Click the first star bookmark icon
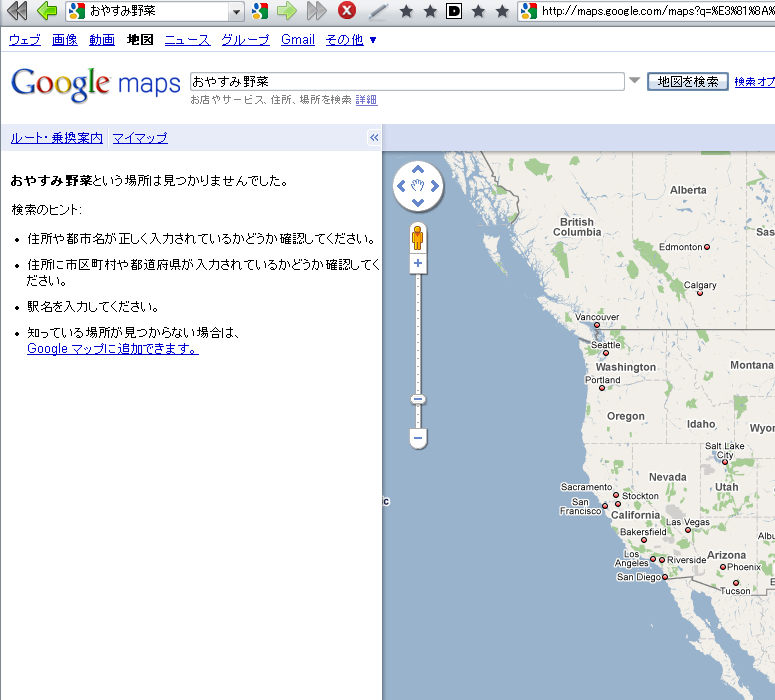The image size is (775, 700). click(x=406, y=11)
